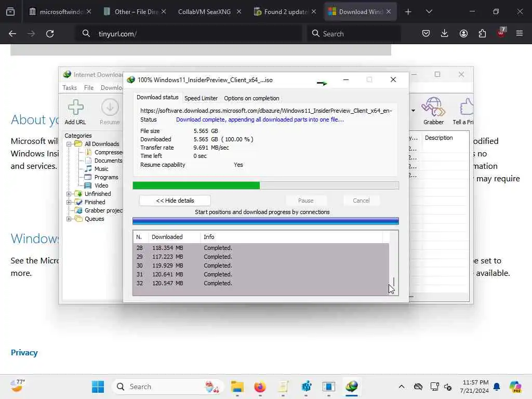532x399 pixels.
Task: Open the Extensions puzzle icon
Action: 482,33
